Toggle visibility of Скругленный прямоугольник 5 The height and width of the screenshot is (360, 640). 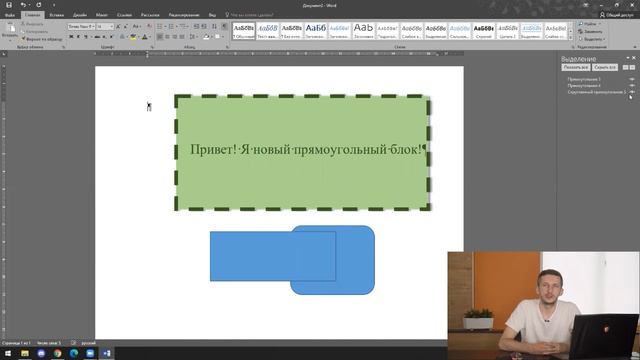[x=632, y=92]
